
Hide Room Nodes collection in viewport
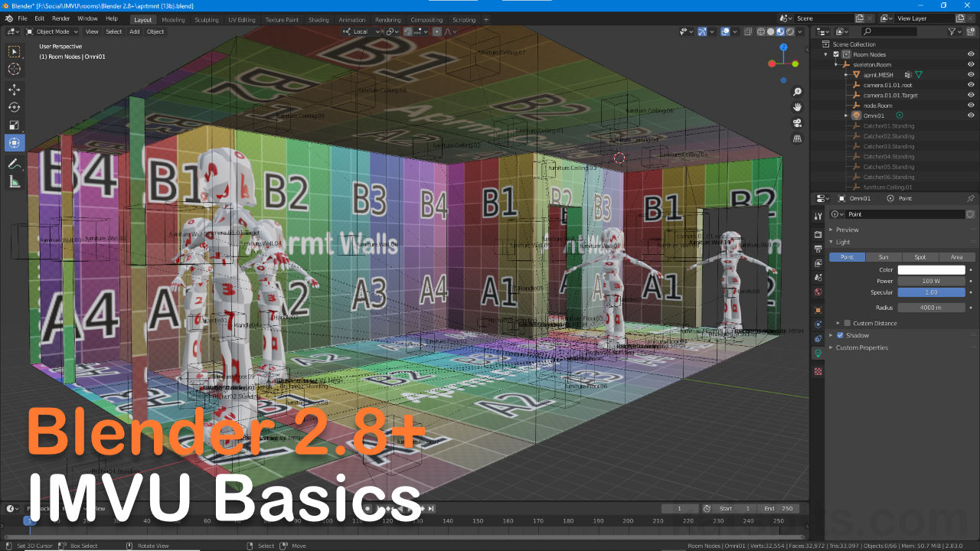pos(971,54)
